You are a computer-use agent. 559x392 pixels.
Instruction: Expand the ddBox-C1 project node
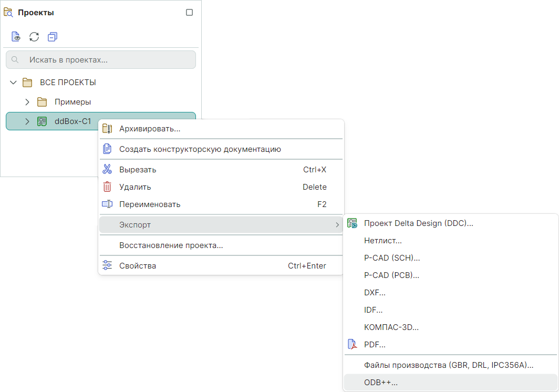(27, 121)
